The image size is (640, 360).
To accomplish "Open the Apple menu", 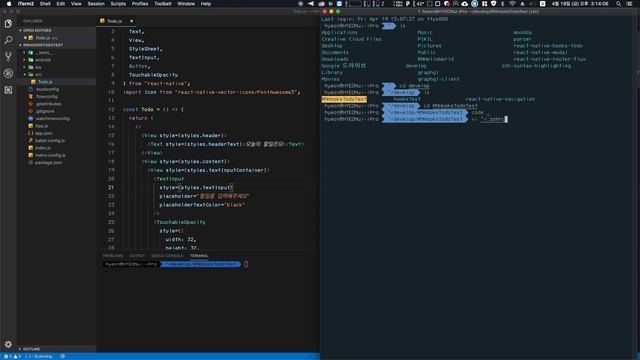I will 9,4.
